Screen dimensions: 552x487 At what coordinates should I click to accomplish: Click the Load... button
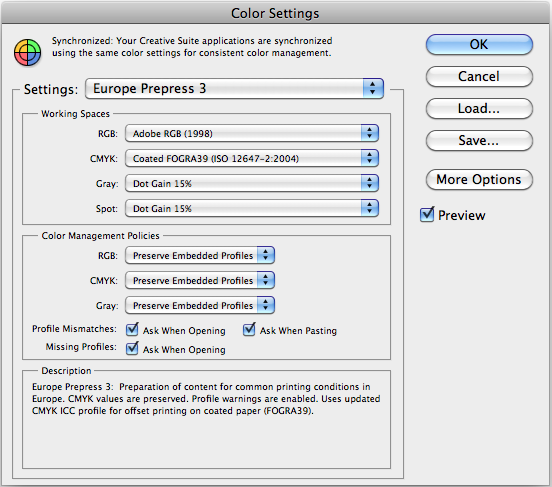click(479, 108)
